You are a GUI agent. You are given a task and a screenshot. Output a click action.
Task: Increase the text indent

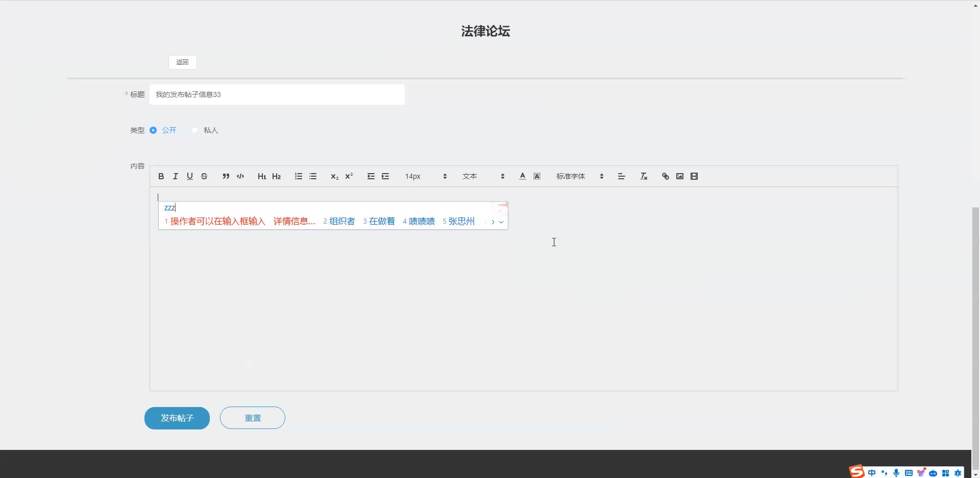coord(385,176)
